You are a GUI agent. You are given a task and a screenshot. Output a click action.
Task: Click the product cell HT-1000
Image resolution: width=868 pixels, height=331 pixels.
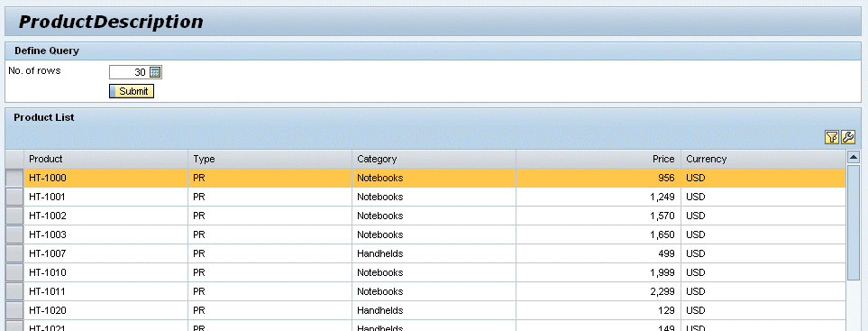tap(105, 178)
